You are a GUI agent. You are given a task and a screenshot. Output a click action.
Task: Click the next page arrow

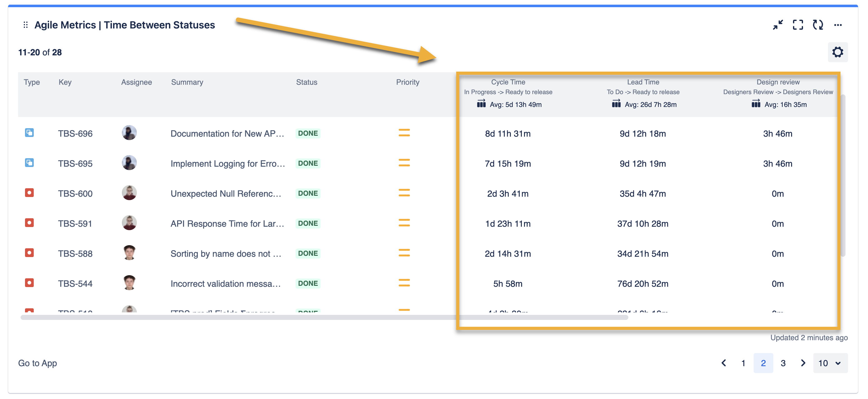tap(803, 363)
